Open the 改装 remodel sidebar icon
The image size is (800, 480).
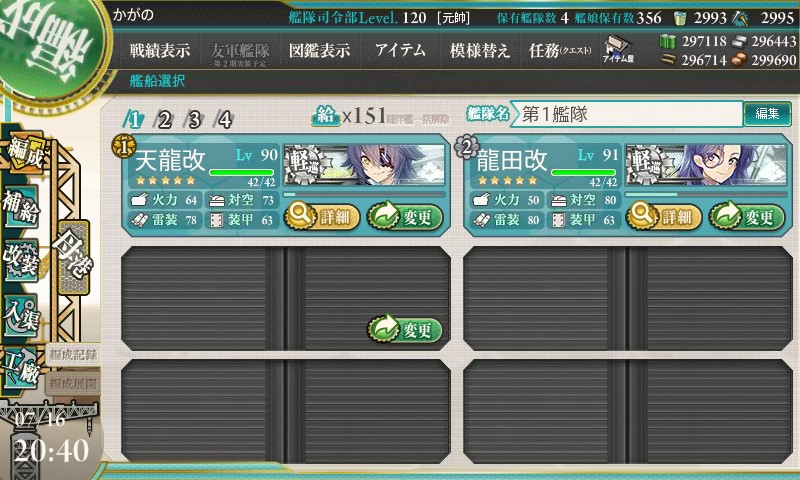coord(21,260)
